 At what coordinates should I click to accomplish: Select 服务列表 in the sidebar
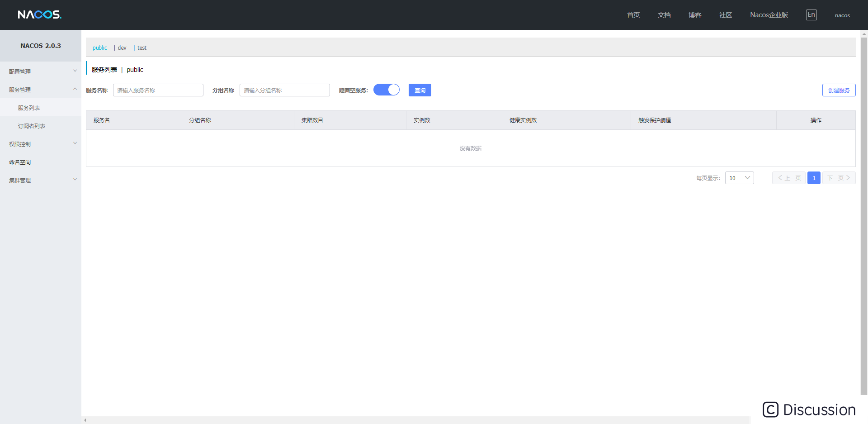coord(41,108)
